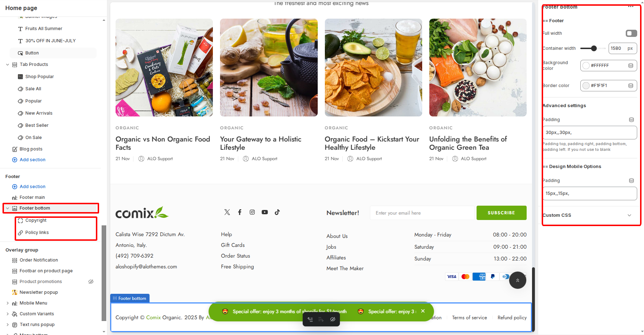Image resolution: width=644 pixels, height=335 pixels.
Task: Click the YouTube social icon
Action: (265, 212)
